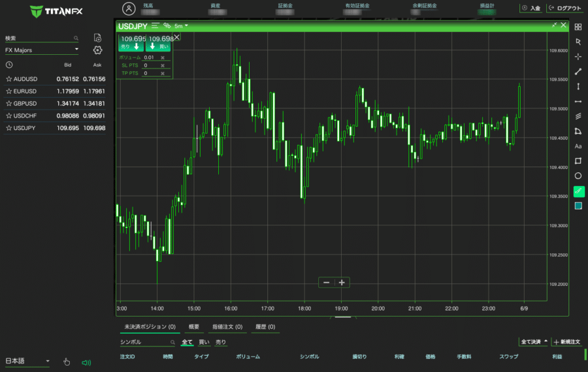Switch to the 履歴 (0) tab
This screenshot has width=588, height=372.
265,327
